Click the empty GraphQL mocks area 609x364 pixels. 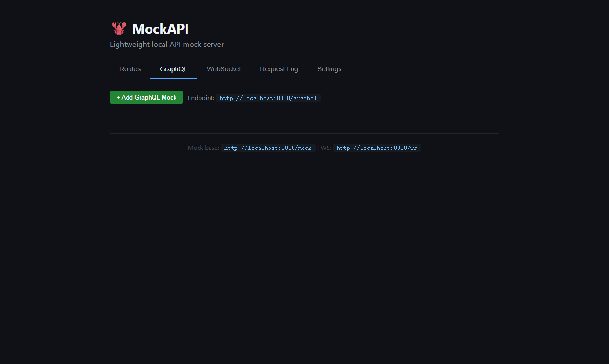[304, 120]
